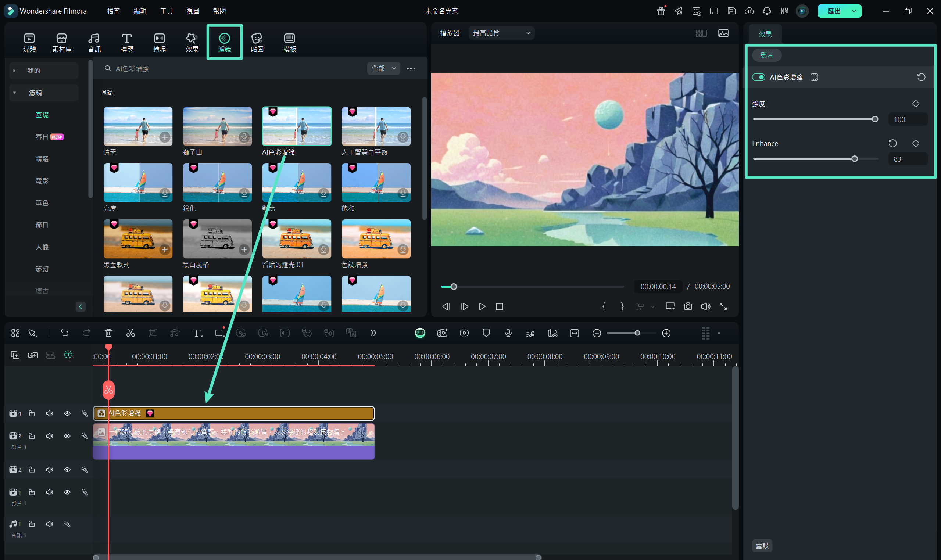941x560 pixels.
Task: Open the 標題 titles panel
Action: (127, 42)
